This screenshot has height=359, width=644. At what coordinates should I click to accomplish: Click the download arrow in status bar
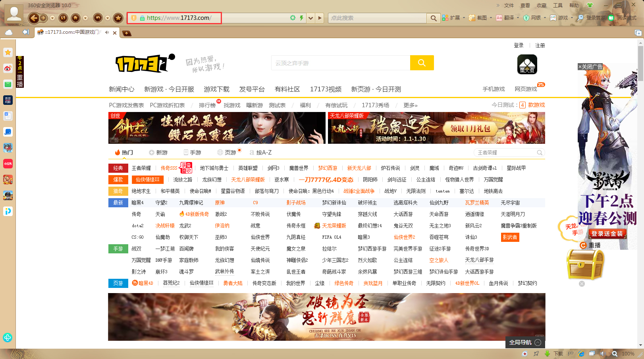(x=547, y=353)
